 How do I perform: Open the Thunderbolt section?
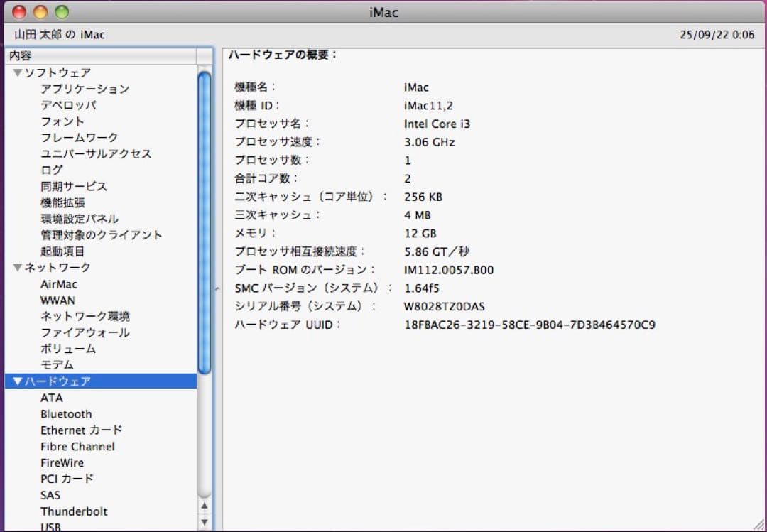(74, 511)
